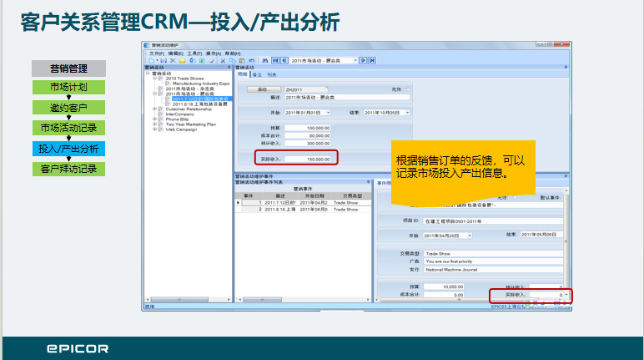The width and height of the screenshot is (644, 360).
Task: Click the 交易类型 column header
Action: click(x=352, y=195)
